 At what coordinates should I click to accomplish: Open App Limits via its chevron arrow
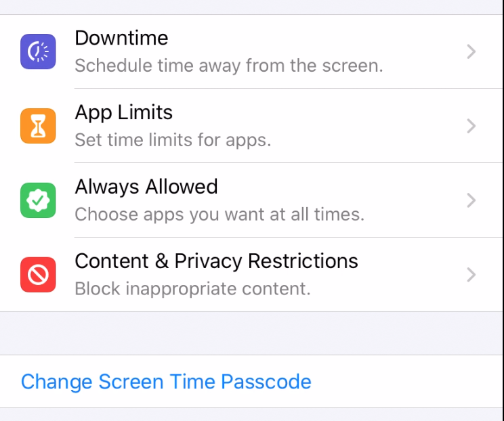[471, 126]
